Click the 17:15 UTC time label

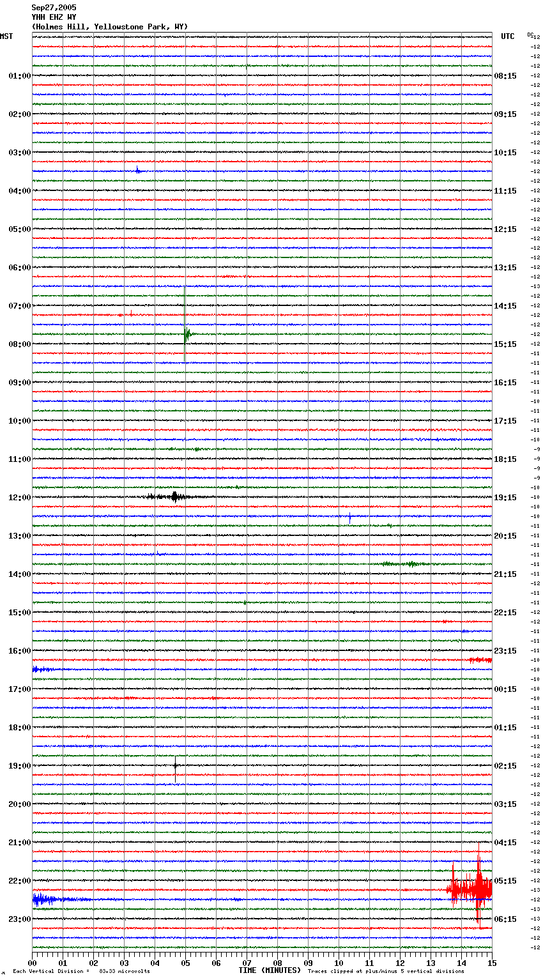coord(505,421)
